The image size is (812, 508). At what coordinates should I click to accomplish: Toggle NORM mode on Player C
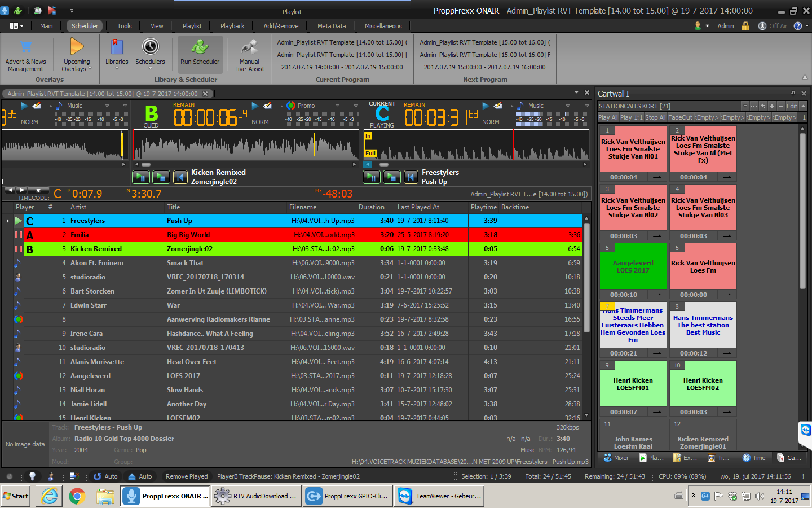(491, 122)
